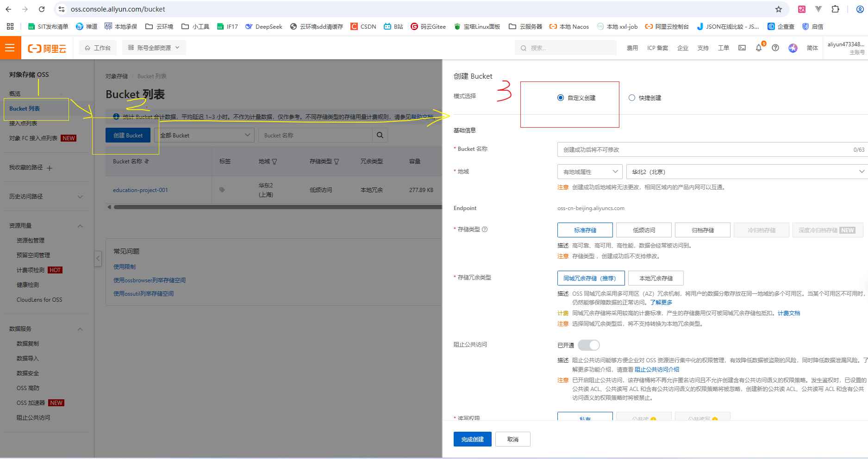The width and height of the screenshot is (868, 459).
Task: Open the notifications bell
Action: click(x=759, y=48)
